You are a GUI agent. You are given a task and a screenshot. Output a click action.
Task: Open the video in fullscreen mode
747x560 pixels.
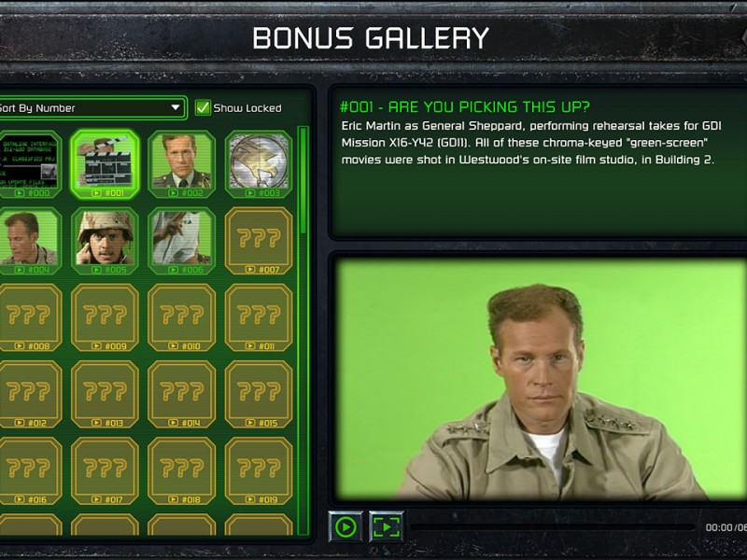click(387, 526)
